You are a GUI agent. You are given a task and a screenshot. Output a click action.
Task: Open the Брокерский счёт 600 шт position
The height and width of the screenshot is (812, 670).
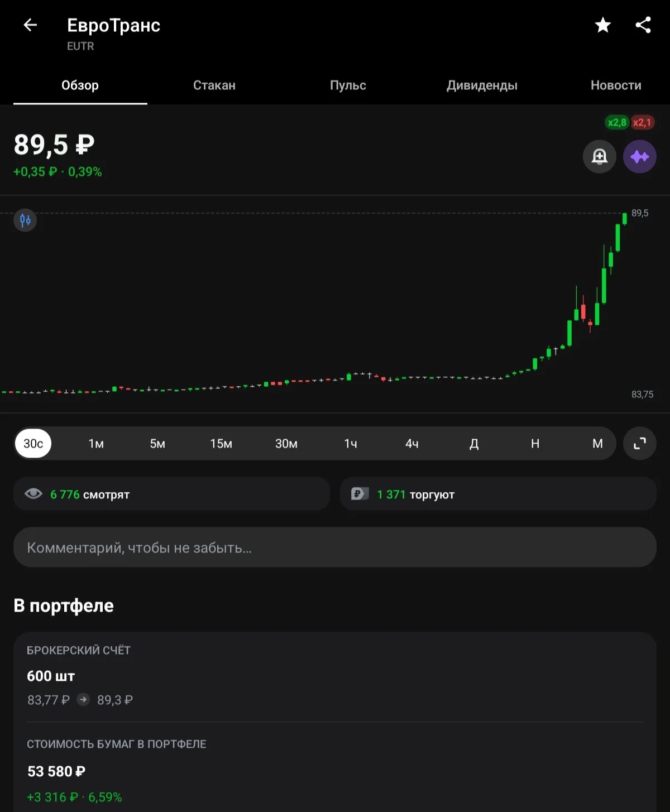click(x=334, y=676)
